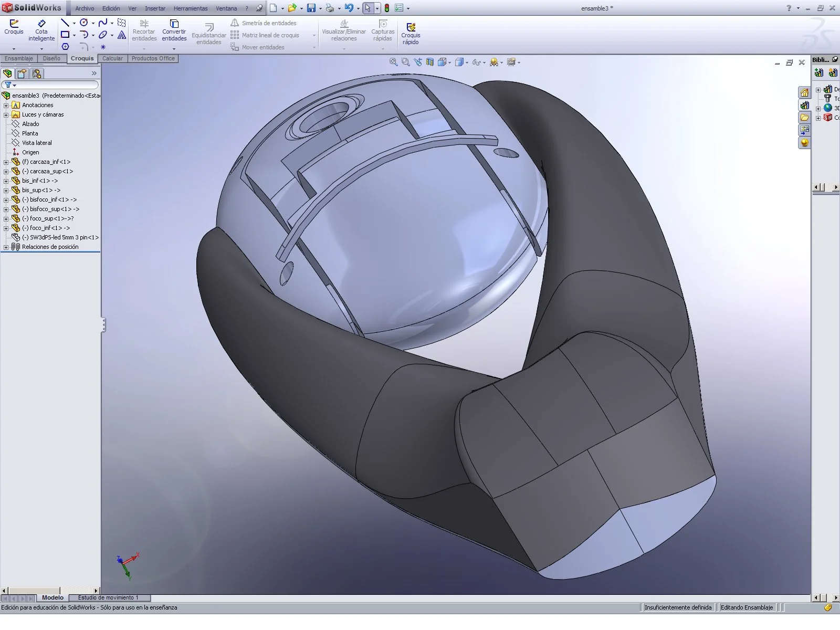
Task: Open the Archivo menu
Action: 85,8
